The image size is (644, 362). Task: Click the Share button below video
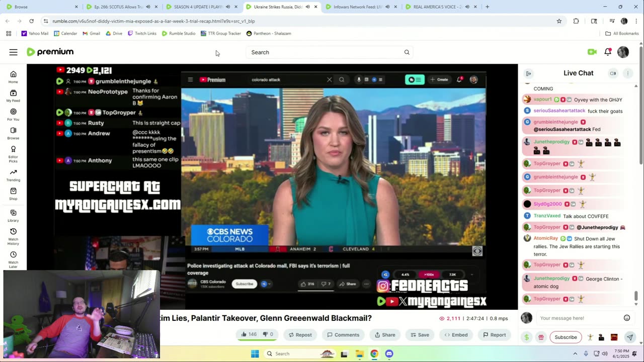385,335
